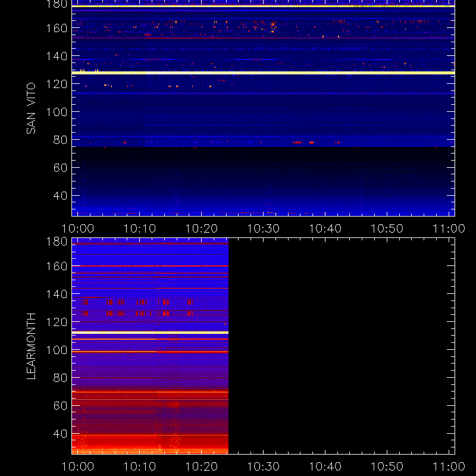Click 10:30 time label under LEARMONTH plot

263,466
